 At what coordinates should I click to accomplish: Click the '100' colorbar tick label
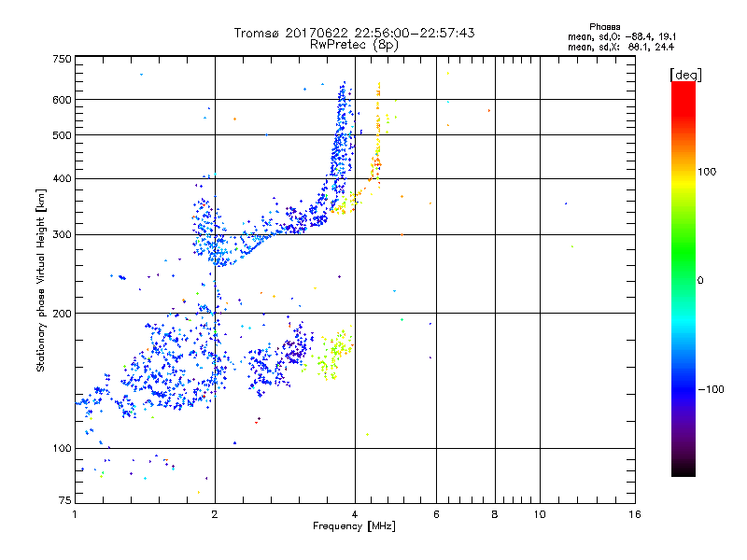pos(707,172)
